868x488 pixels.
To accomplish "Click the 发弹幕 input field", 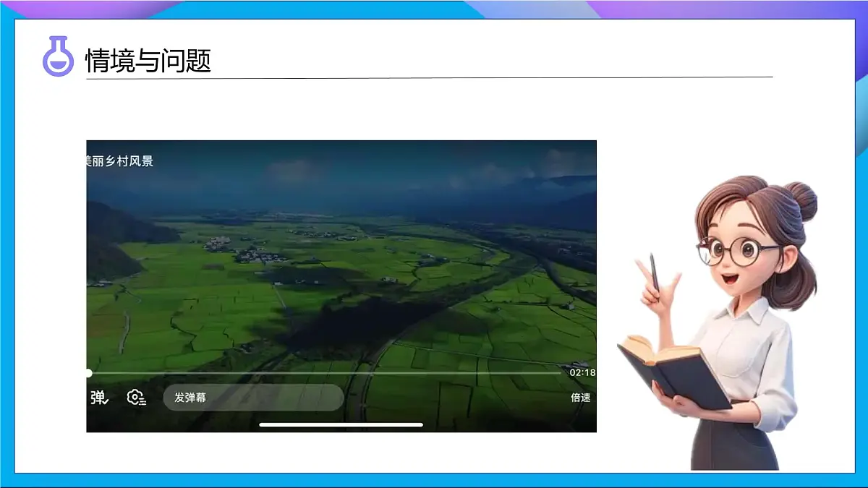I will (252, 397).
